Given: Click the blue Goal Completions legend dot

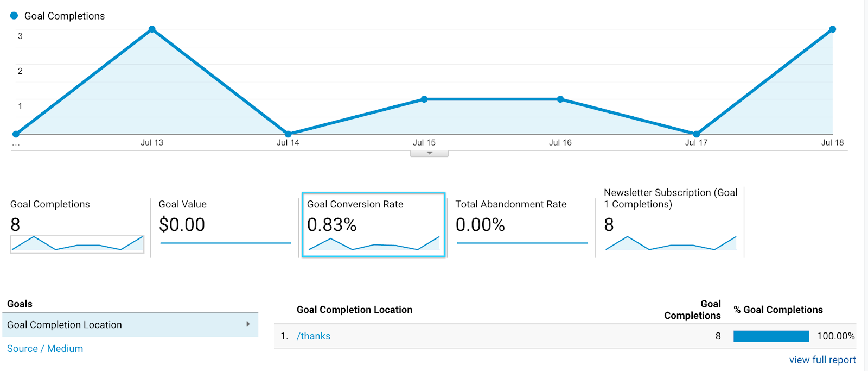Looking at the screenshot, I should click(14, 16).
